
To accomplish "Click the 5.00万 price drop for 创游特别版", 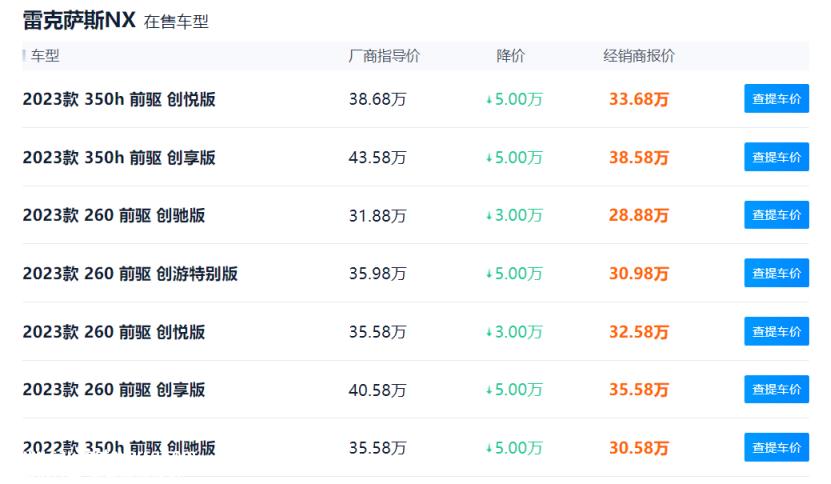I will [515, 274].
